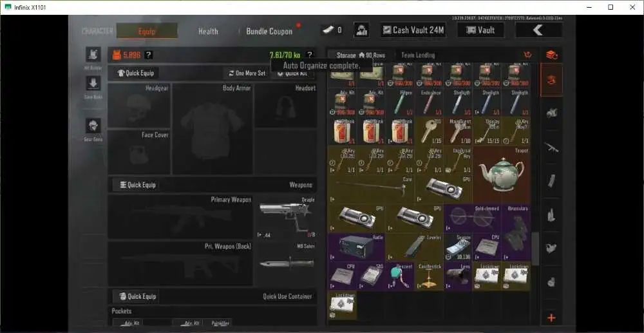
Task: Click the Save Build download icon
Action: [x=93, y=83]
